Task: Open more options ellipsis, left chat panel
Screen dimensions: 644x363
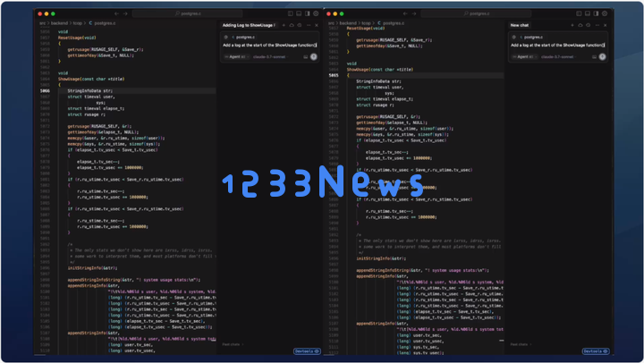Action: [309, 25]
